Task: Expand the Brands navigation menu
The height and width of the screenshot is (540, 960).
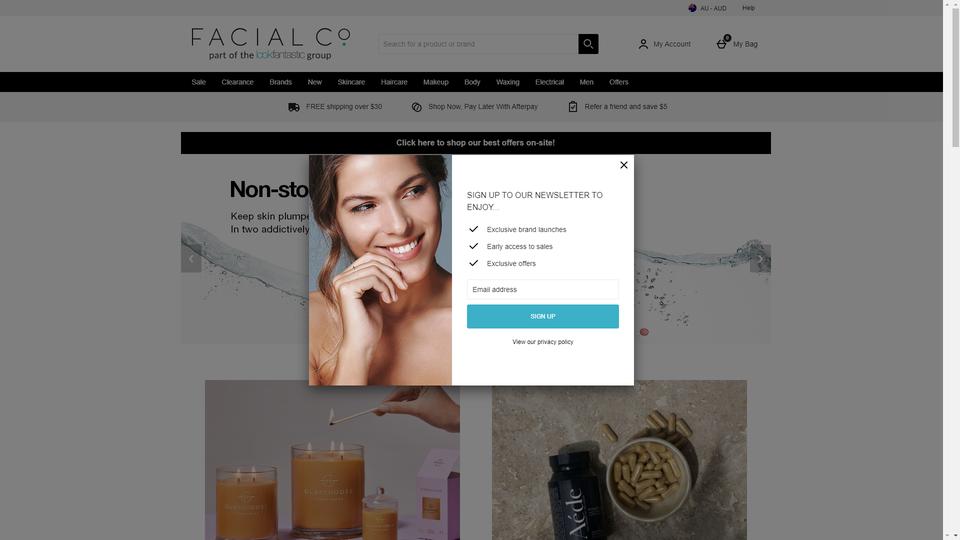Action: pyautogui.click(x=280, y=82)
